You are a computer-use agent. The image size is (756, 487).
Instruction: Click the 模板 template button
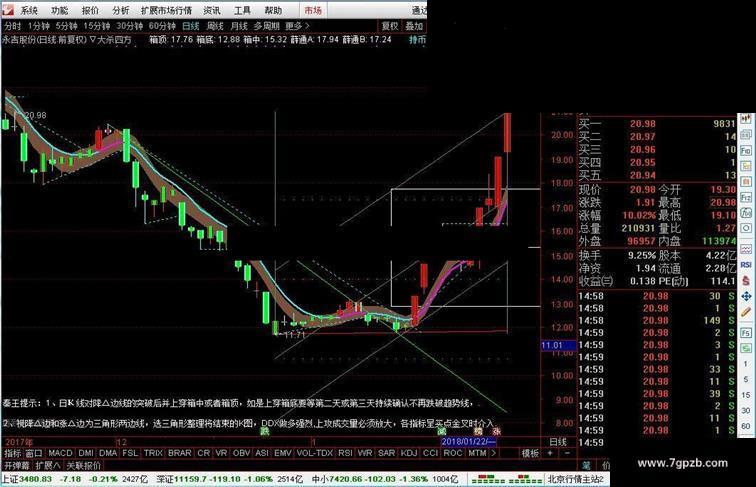[530, 453]
